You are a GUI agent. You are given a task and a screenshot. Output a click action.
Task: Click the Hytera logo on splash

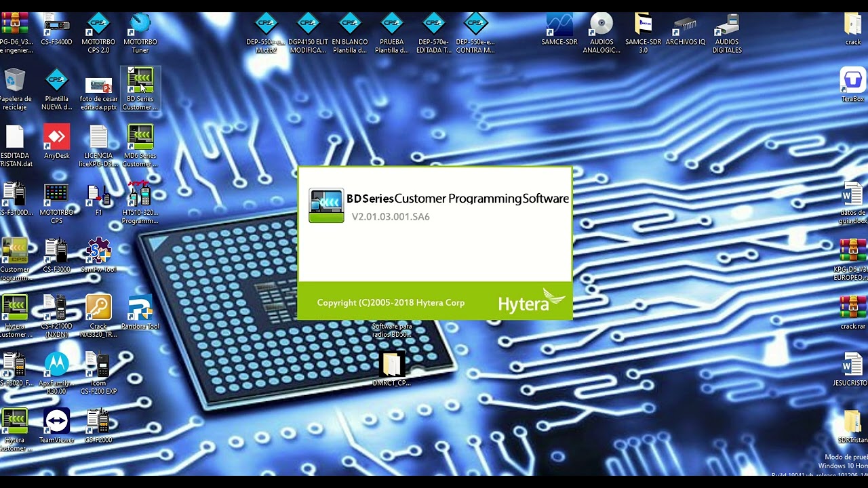click(531, 301)
